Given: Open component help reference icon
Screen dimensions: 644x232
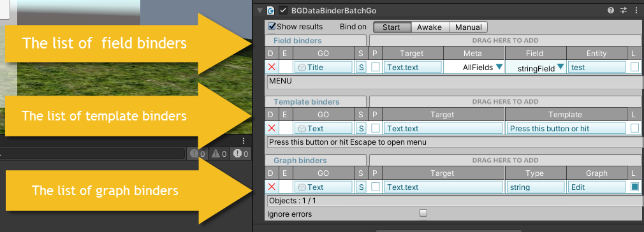Looking at the screenshot, I should point(611,11).
